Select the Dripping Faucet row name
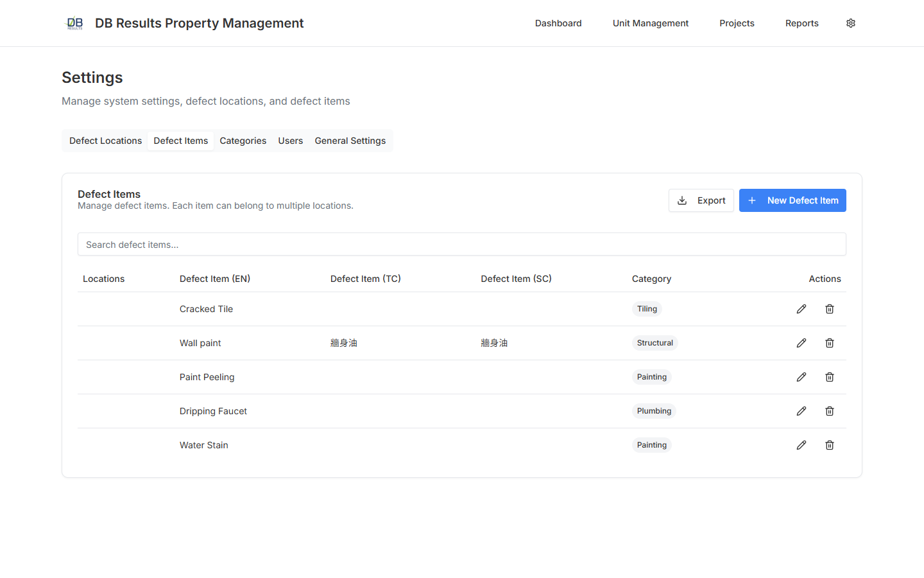The image size is (924, 578). coord(213,411)
